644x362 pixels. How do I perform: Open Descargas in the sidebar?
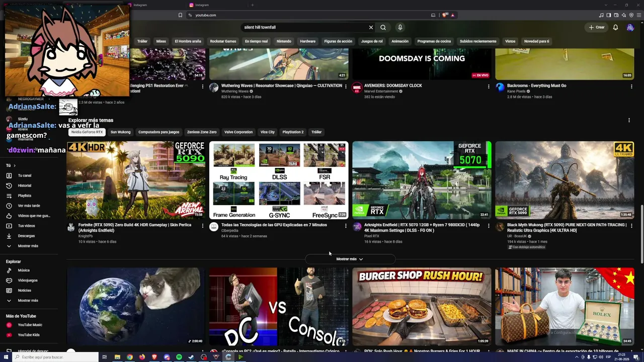point(26,236)
